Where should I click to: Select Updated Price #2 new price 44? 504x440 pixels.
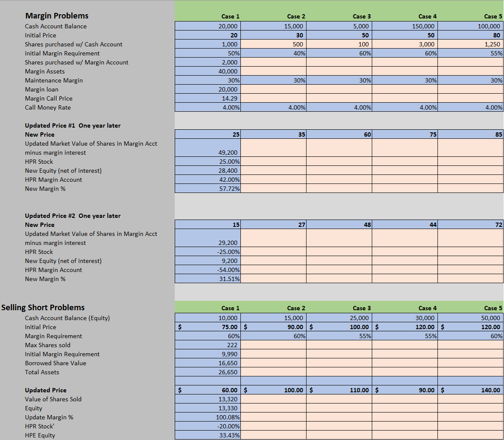tap(405, 224)
